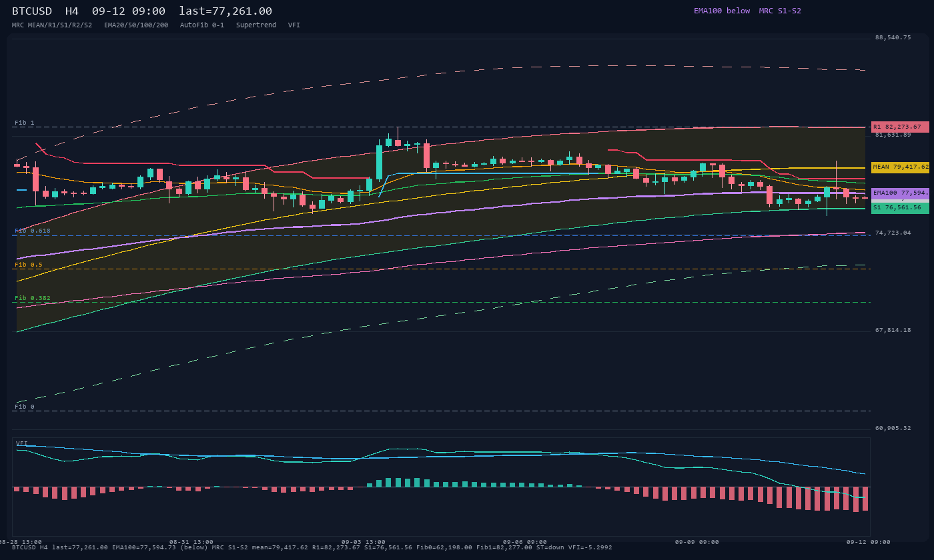Click the Fib 0.382 level label

point(33,298)
